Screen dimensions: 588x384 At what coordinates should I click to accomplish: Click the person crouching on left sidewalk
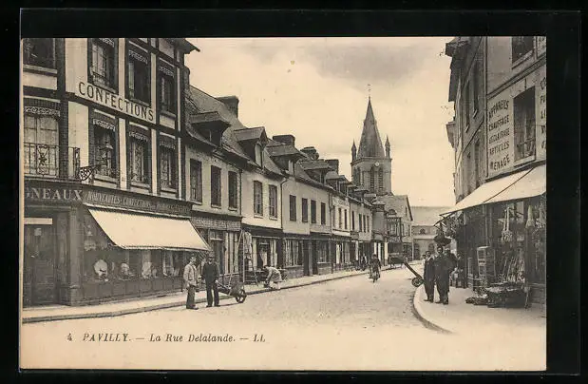[273, 277]
